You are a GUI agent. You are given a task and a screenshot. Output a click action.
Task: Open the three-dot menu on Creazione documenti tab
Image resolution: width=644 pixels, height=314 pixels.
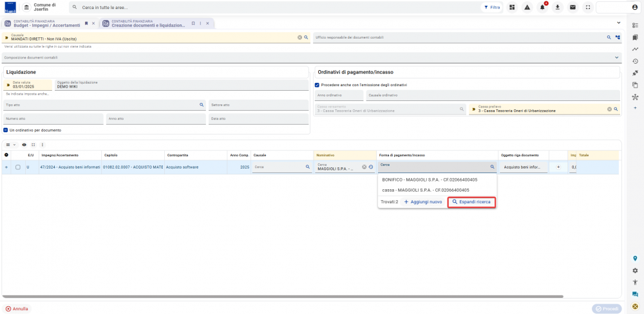point(200,23)
